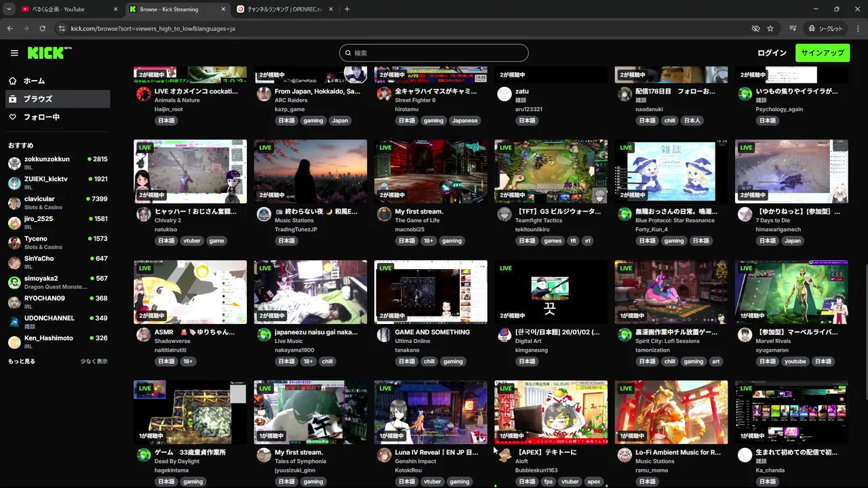
Task: Open Luna IV Reveal stream title
Action: [x=436, y=452]
